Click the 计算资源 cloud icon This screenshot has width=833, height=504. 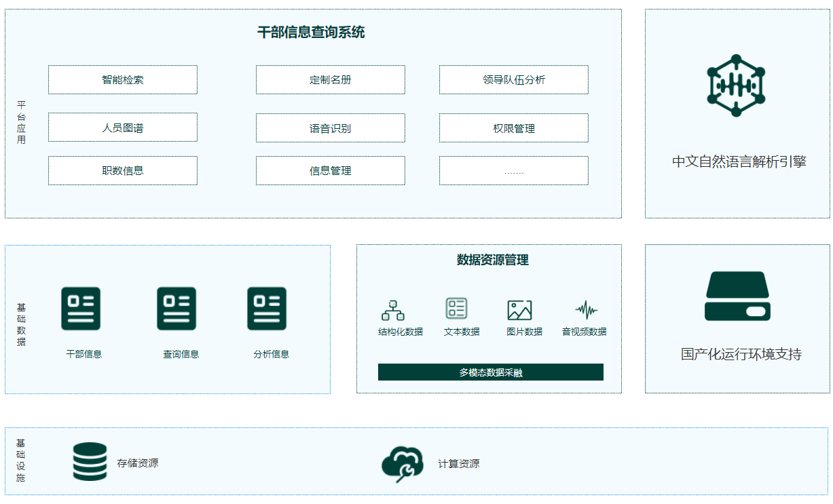click(403, 464)
